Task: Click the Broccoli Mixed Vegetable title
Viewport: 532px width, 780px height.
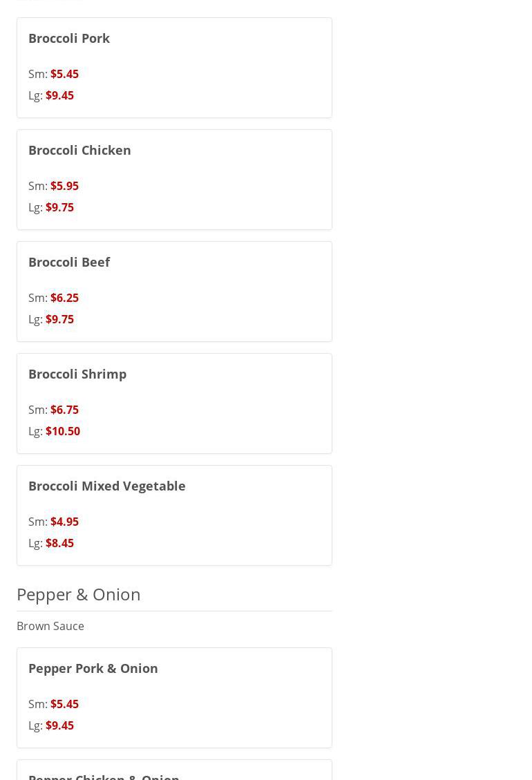Action: point(106,486)
